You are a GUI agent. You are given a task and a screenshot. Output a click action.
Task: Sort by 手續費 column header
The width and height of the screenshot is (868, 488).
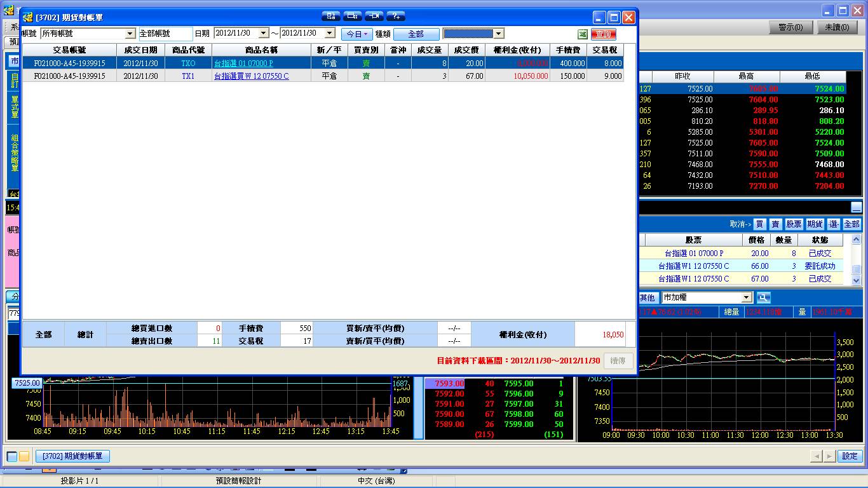[x=569, y=50]
